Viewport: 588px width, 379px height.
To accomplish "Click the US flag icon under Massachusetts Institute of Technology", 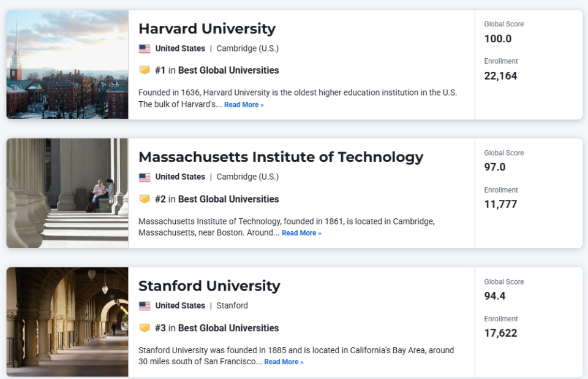I will tap(145, 177).
